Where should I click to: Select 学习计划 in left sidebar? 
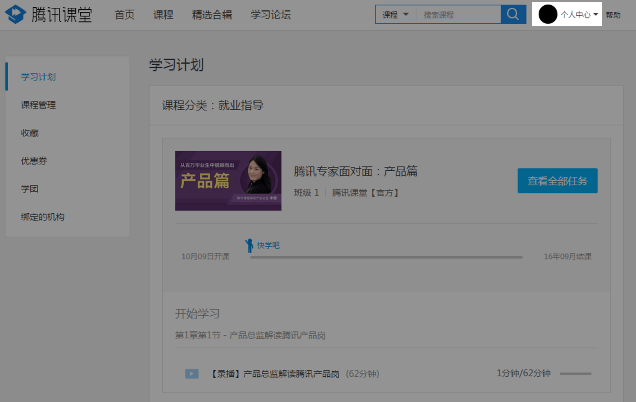38,77
